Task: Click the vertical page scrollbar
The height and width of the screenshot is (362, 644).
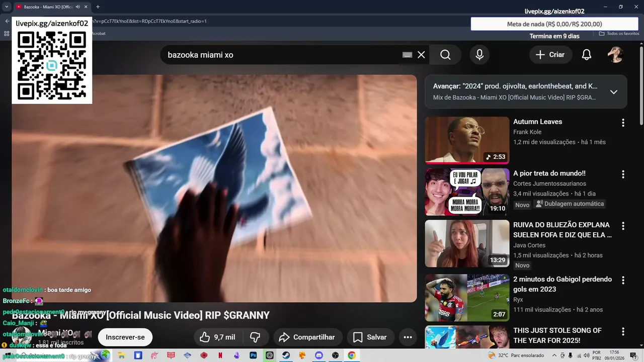Action: pyautogui.click(x=641, y=85)
